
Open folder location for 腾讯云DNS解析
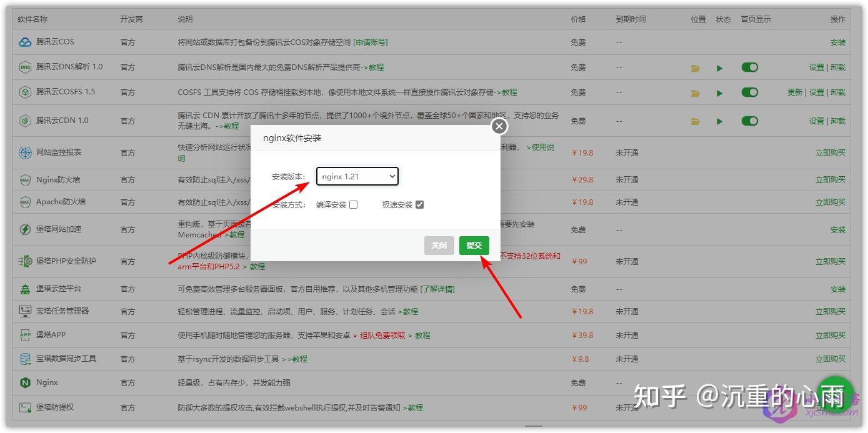pyautogui.click(x=696, y=67)
